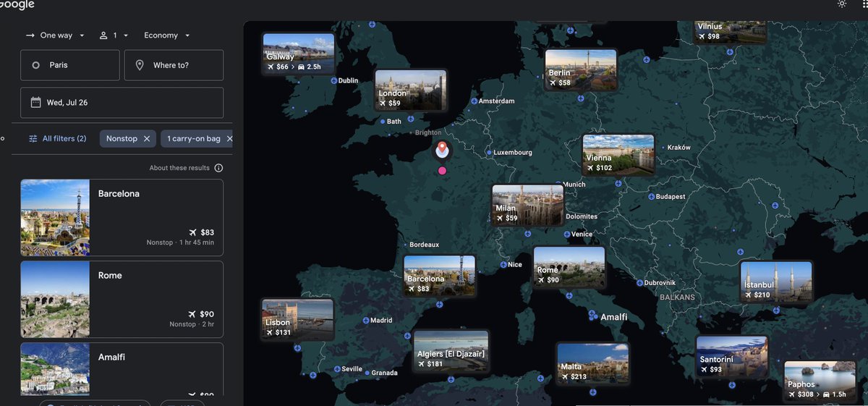Click the Rome $90 price
The width and height of the screenshot is (868, 406).
click(207, 315)
